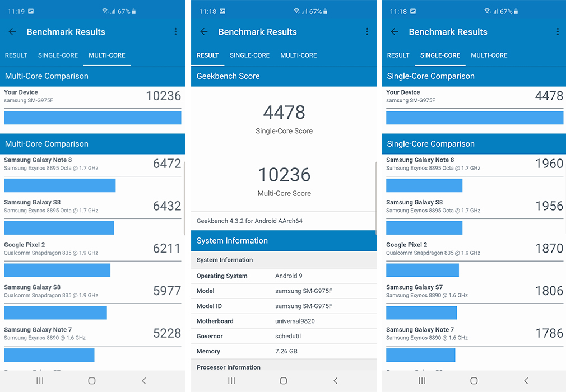Select Galaxy S8 Snapdragon 835 multi-core row
566x392 pixels.
92,301
